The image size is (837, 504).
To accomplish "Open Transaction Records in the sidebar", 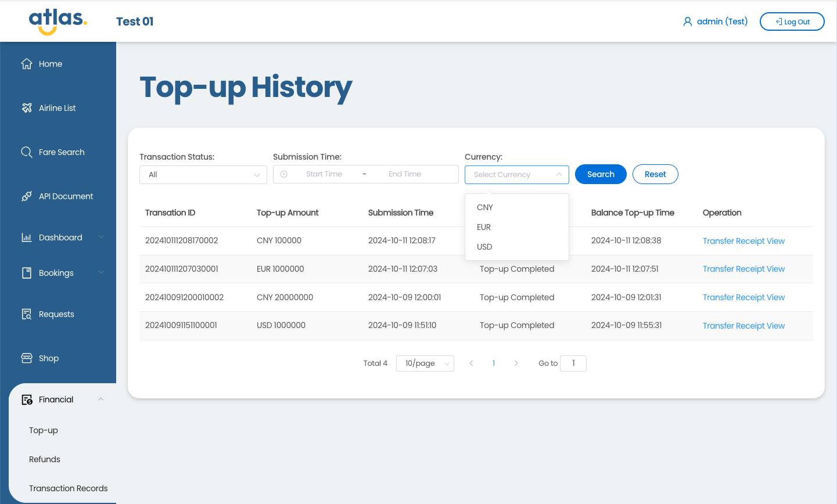I will pyautogui.click(x=68, y=488).
